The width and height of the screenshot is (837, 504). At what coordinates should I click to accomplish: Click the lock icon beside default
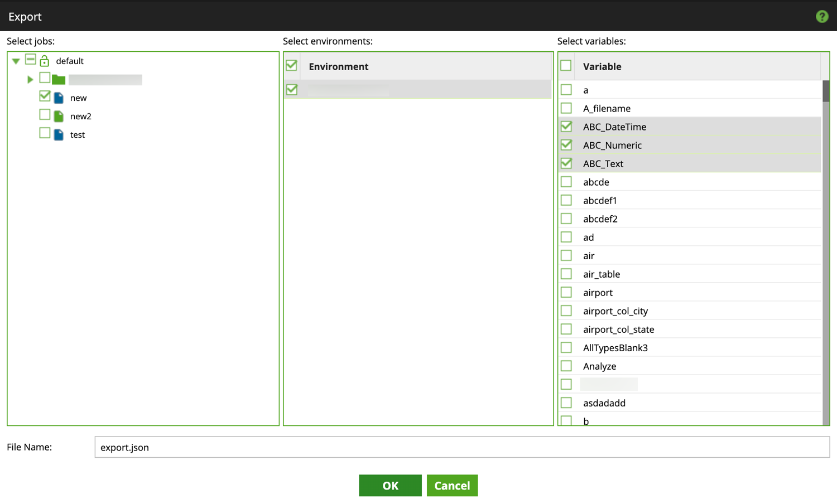45,61
